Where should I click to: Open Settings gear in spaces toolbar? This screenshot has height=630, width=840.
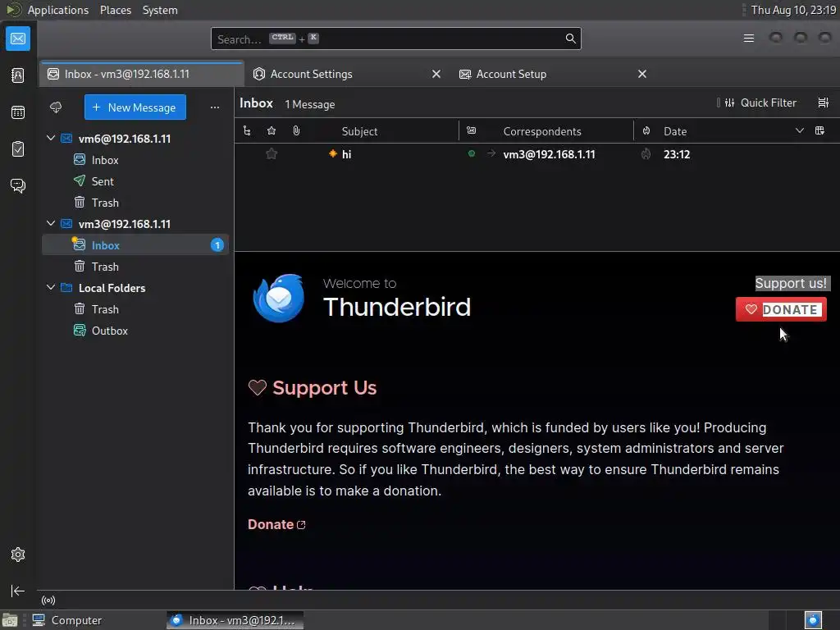18,555
